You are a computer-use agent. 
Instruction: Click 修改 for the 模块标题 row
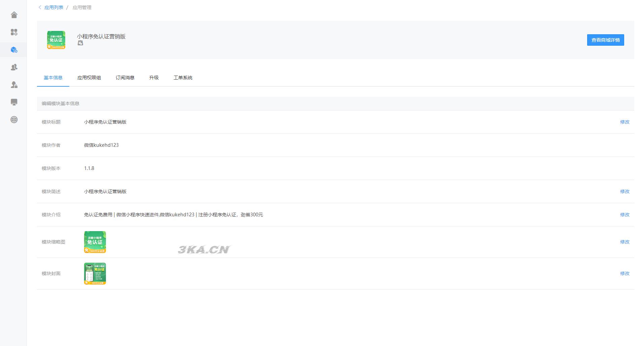(624, 122)
